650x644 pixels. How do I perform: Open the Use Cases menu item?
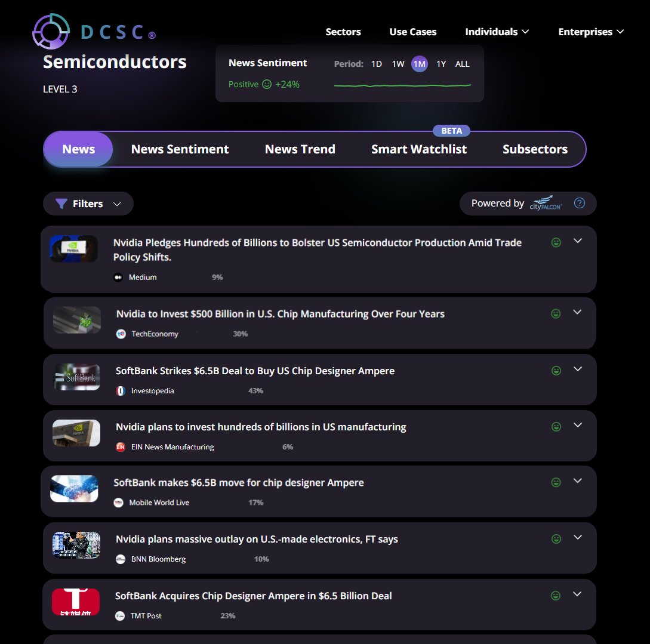[412, 32]
